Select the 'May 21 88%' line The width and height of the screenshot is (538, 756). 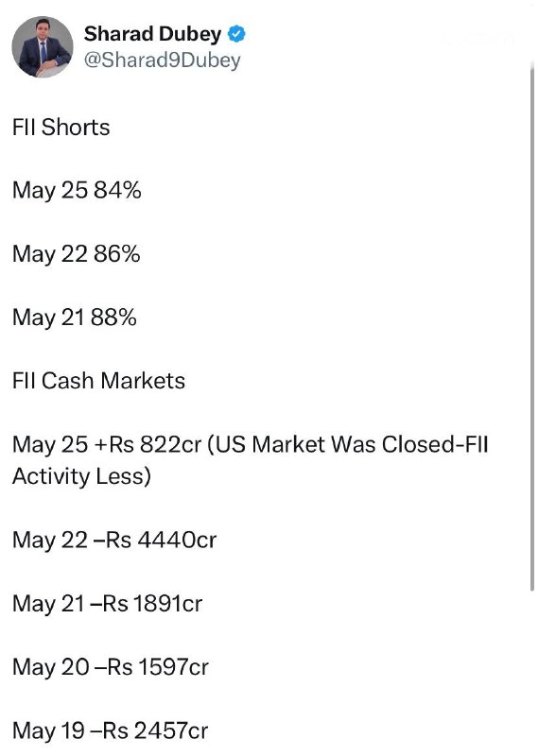point(75,318)
